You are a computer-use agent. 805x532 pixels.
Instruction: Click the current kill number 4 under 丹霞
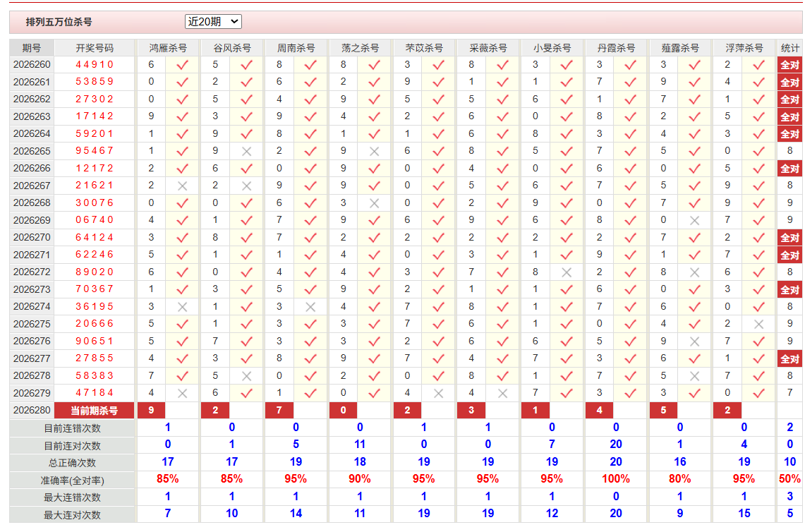tap(599, 411)
